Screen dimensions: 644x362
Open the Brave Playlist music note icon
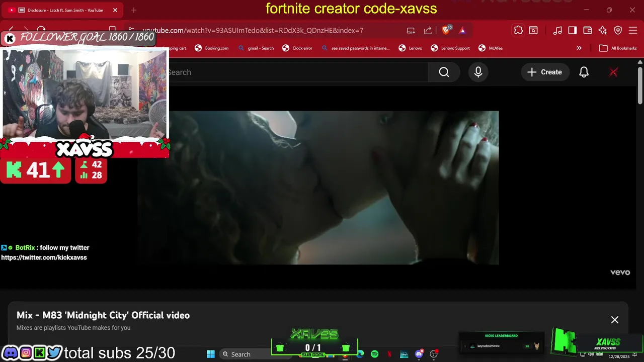coord(557,30)
